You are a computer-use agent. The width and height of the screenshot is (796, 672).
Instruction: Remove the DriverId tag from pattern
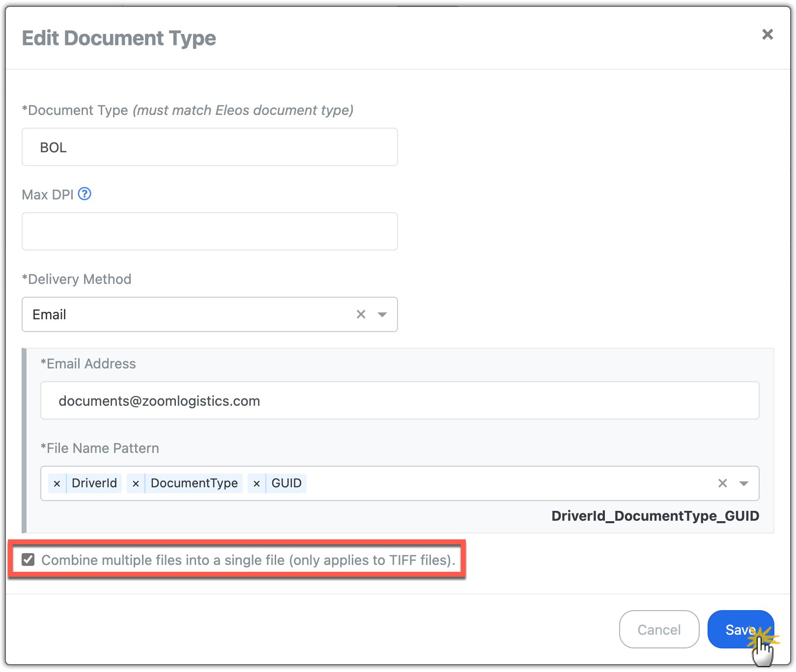coord(57,483)
